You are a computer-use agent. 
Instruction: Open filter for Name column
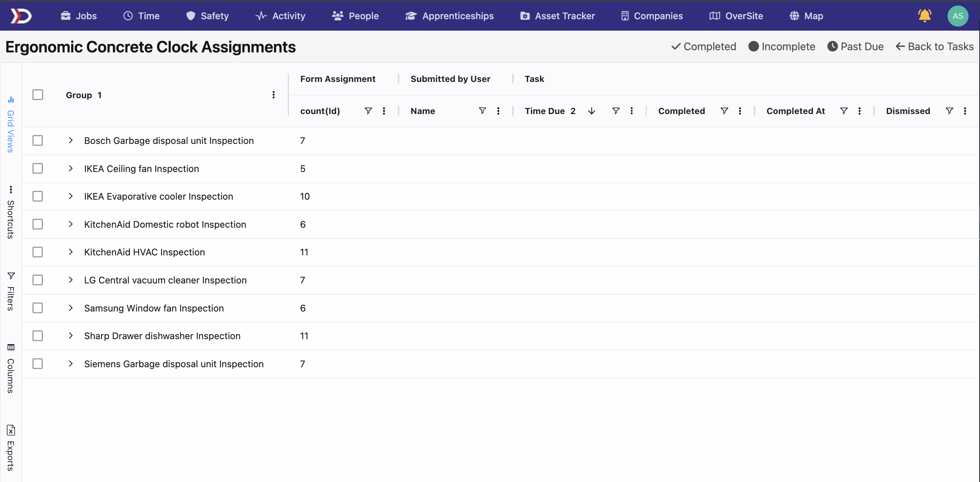tap(482, 111)
